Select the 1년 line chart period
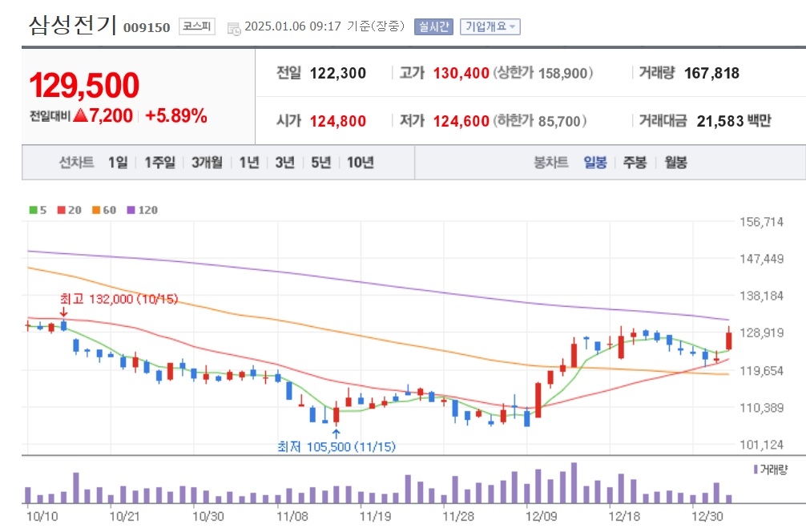The image size is (806, 532). click(249, 163)
